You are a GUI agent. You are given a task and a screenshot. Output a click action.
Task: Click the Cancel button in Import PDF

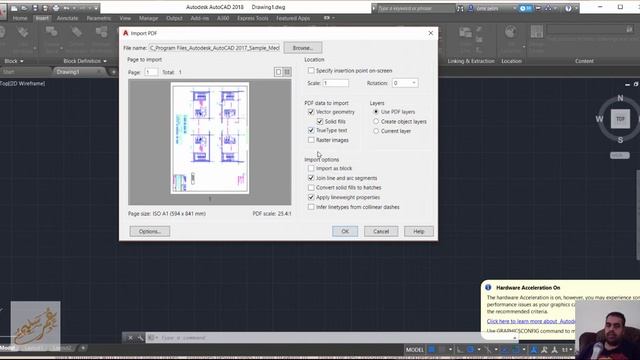(x=381, y=231)
